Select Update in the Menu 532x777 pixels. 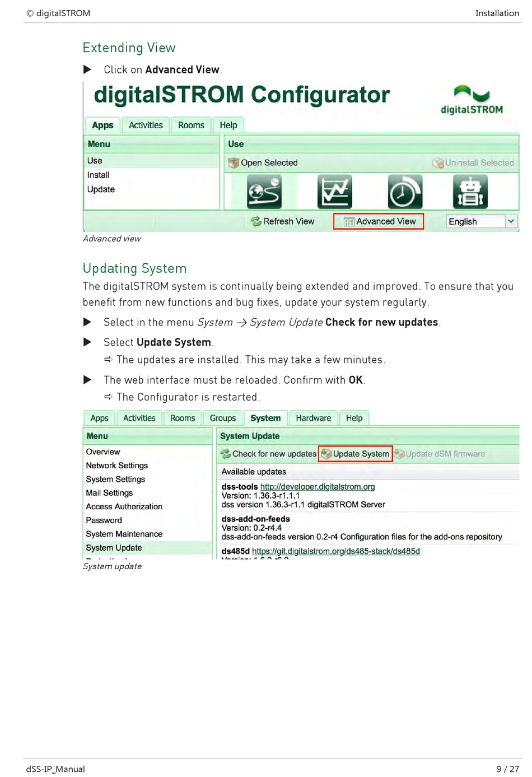(x=151, y=189)
